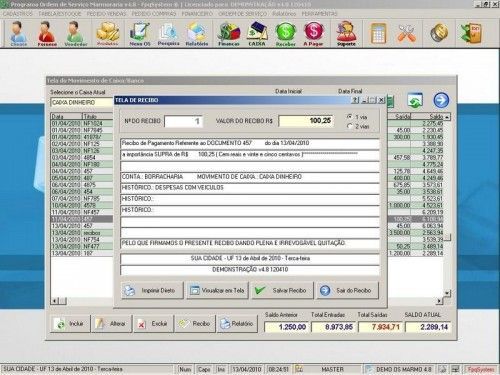Click the Incluir button
The height and width of the screenshot is (375, 500).
point(70,324)
